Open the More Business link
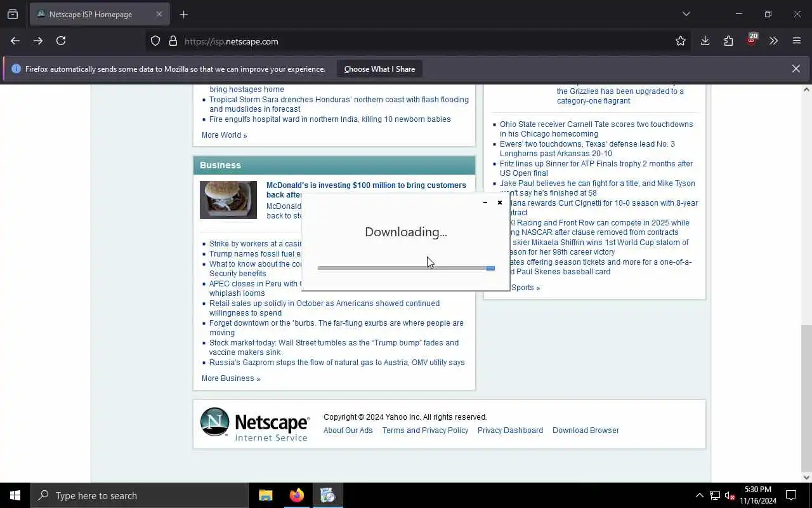Screen dimensions: 812x508 point(231,378)
